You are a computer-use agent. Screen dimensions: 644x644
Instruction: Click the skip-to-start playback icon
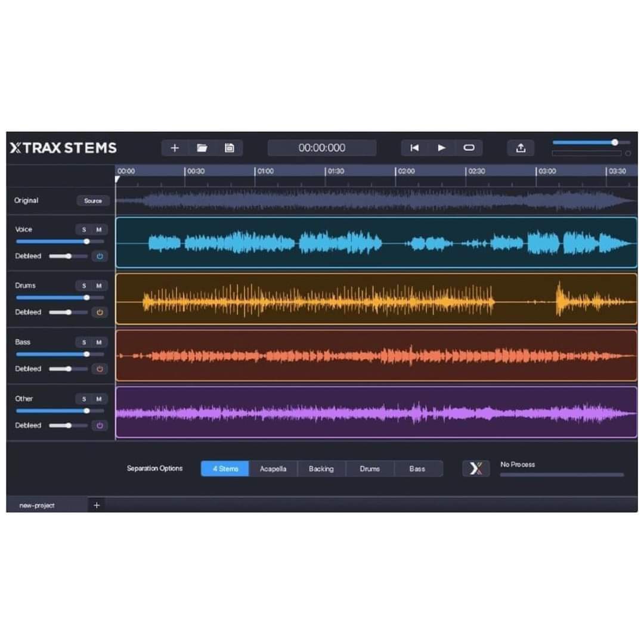coord(415,148)
